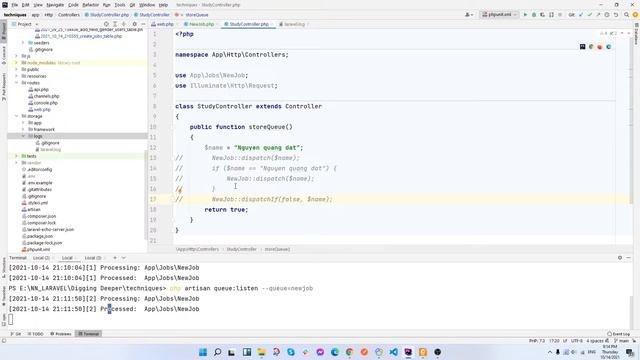The width and height of the screenshot is (640, 360).
Task: Click the rollback undo icon in the toolbar
Action: tap(616, 15)
